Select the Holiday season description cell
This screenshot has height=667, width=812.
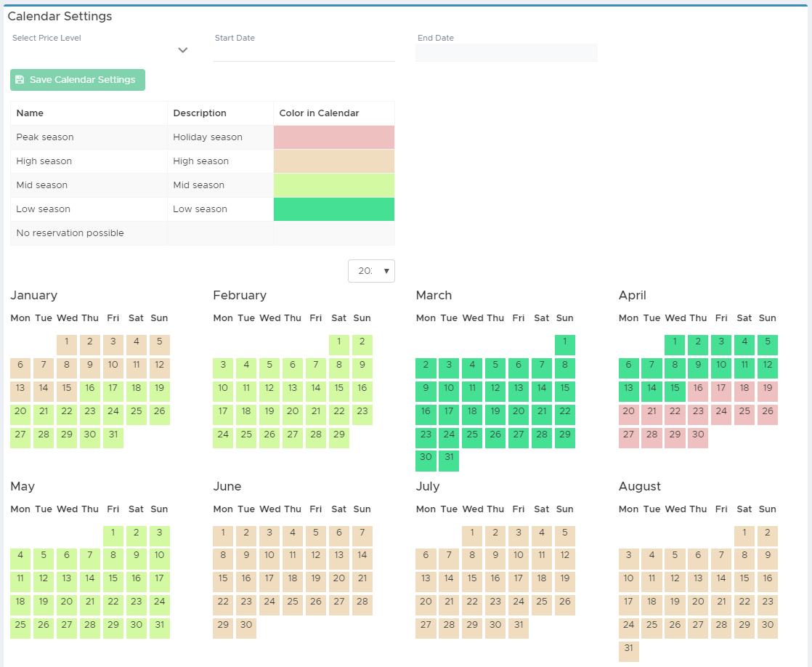pyautogui.click(x=220, y=137)
